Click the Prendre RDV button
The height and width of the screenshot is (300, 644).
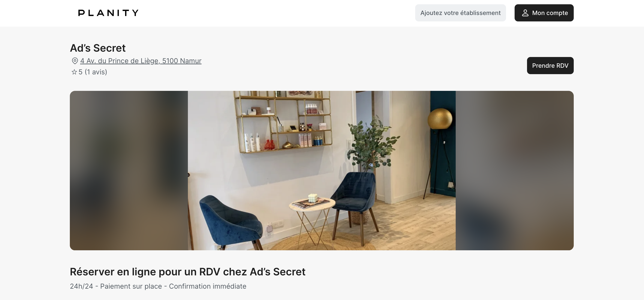click(550, 66)
